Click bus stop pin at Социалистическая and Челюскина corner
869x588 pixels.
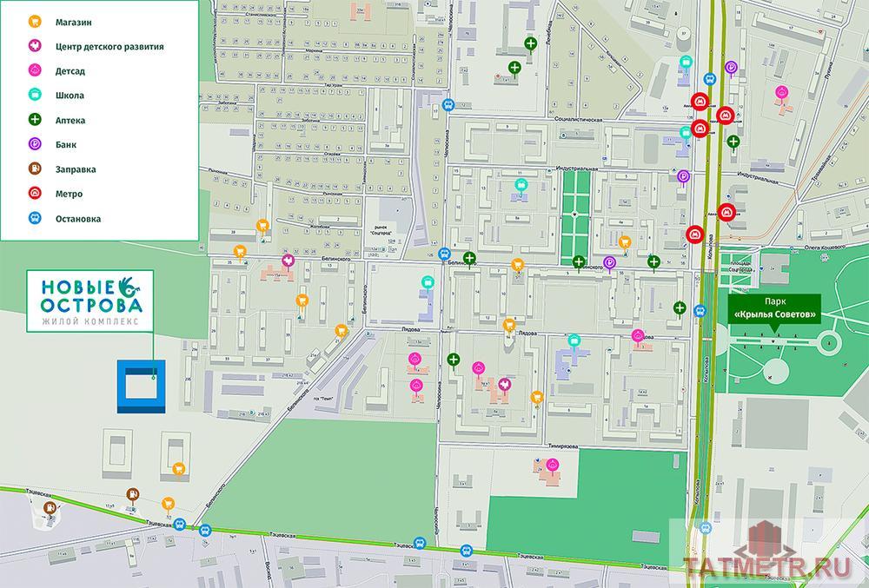(x=448, y=104)
